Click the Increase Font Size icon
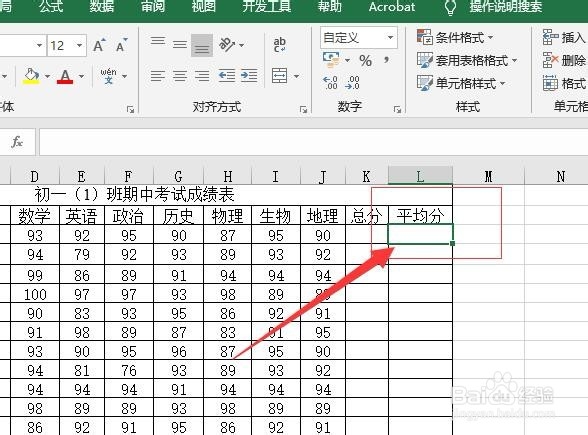Screen dimensions: 588x435 click(x=99, y=45)
